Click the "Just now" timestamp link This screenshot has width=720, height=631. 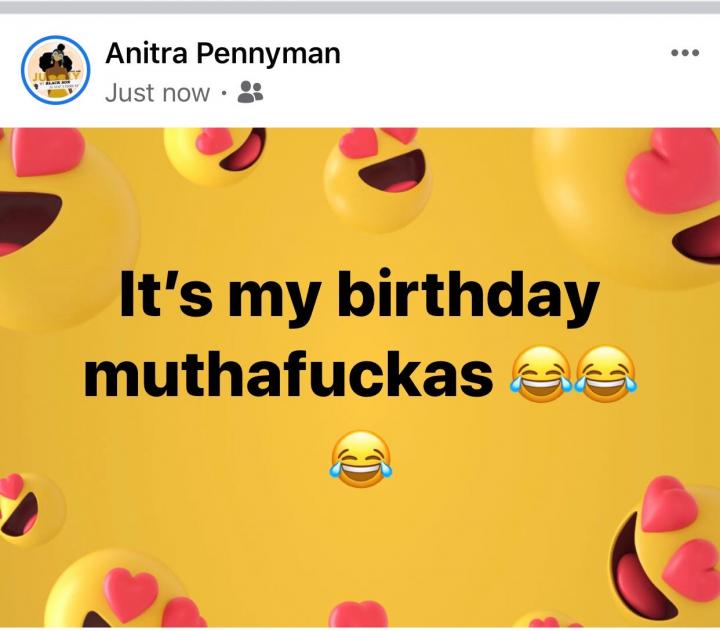tap(157, 93)
